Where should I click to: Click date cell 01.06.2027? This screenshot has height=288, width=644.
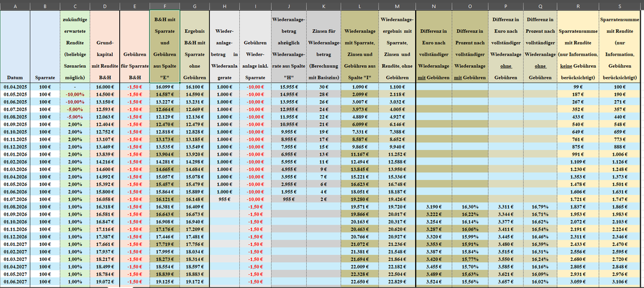coord(15,282)
